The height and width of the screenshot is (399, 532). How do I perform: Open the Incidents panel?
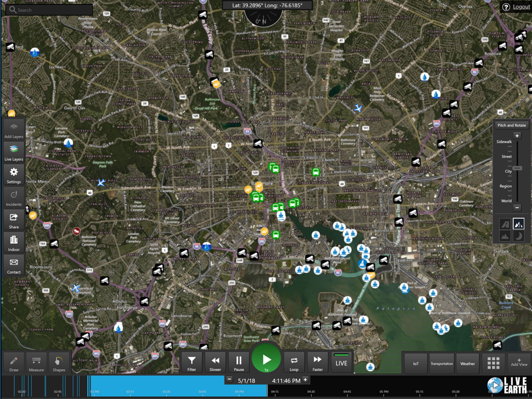click(14, 197)
